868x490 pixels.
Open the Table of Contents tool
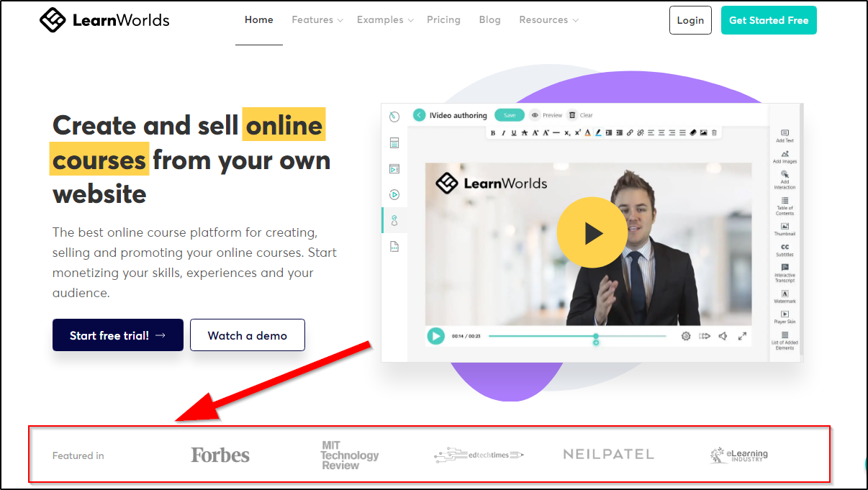[x=785, y=206]
